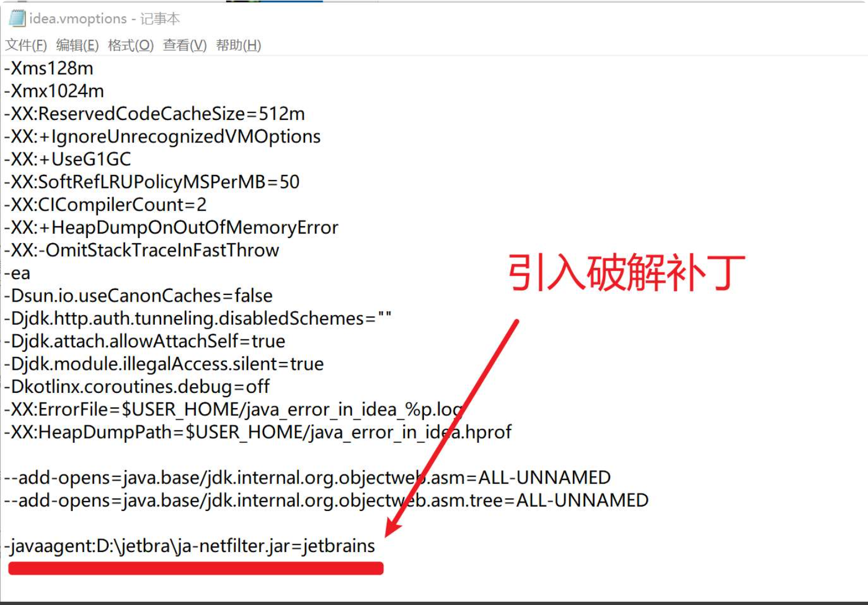
Task: Click the -javaagent ja-netfilter.jar line
Action: click(x=190, y=546)
